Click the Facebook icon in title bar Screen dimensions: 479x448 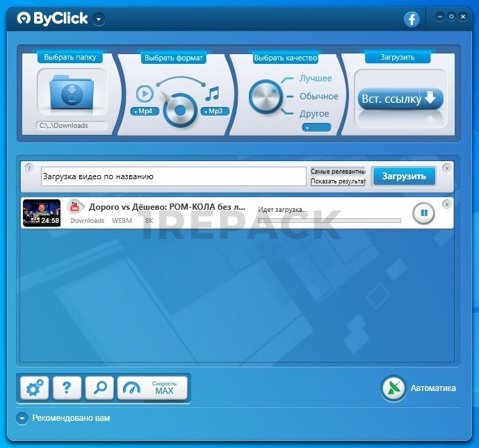(412, 19)
